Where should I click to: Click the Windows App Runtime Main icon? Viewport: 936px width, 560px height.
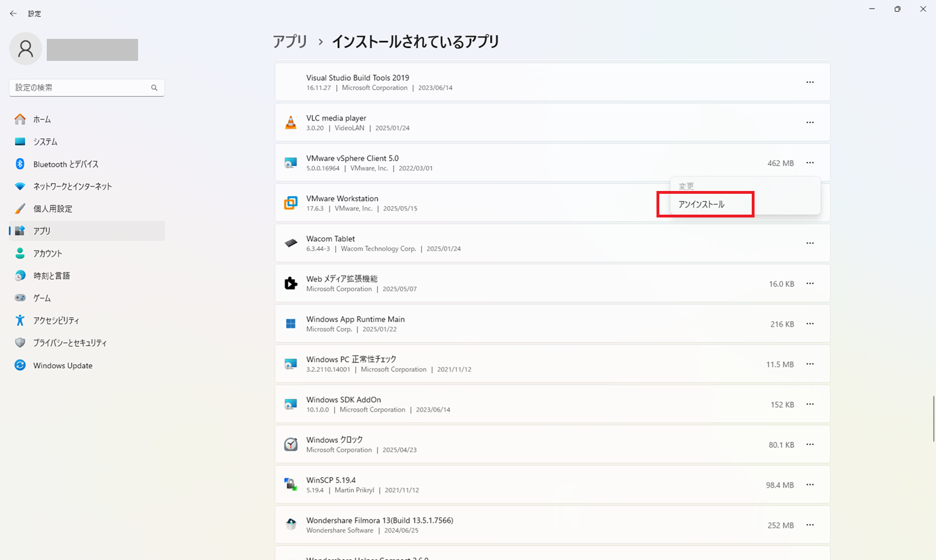coord(291,324)
